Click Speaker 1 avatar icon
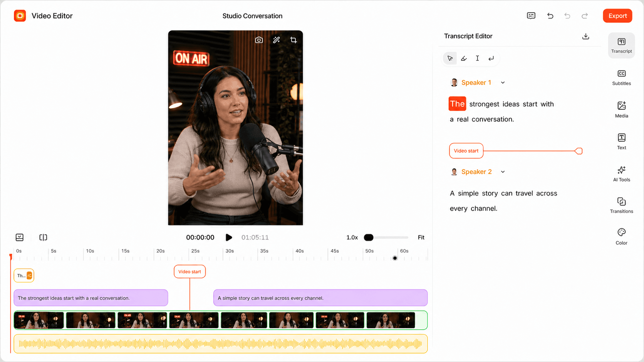 [x=454, y=83]
